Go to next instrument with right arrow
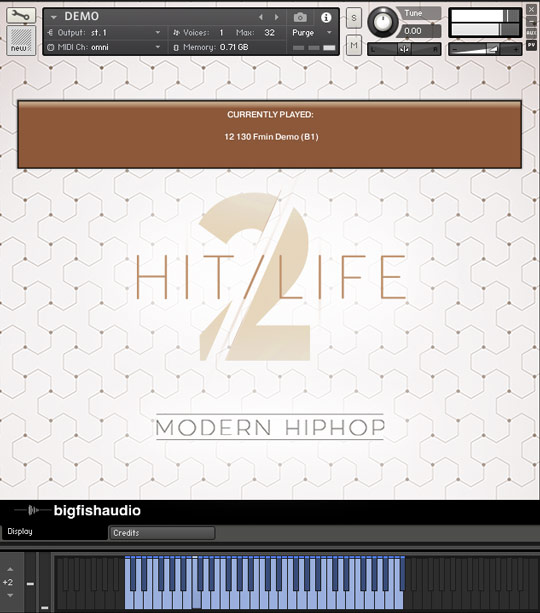The image size is (540, 613). point(276,17)
